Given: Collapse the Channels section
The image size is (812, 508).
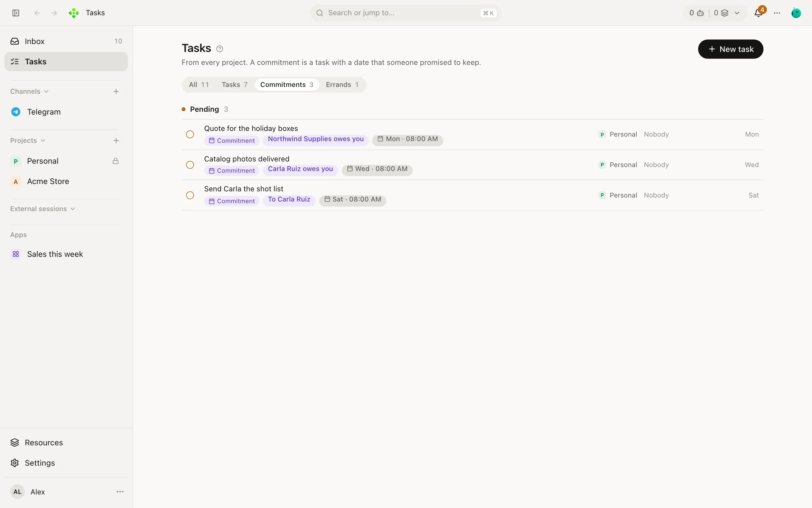Looking at the screenshot, I should 30,91.
